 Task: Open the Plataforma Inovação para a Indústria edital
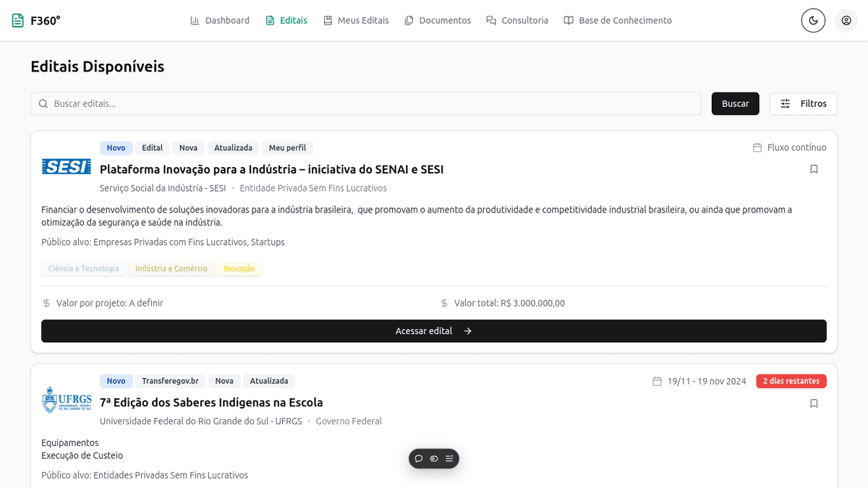[x=271, y=169]
